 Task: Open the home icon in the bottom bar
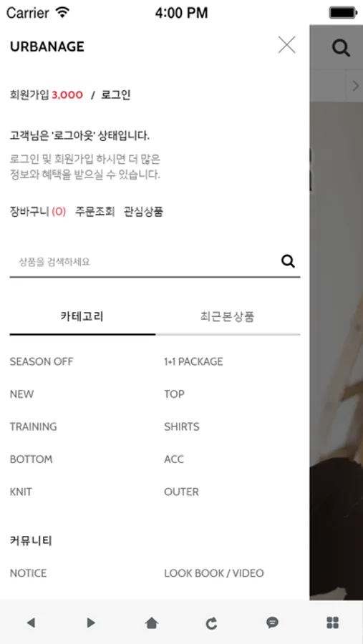point(152,623)
